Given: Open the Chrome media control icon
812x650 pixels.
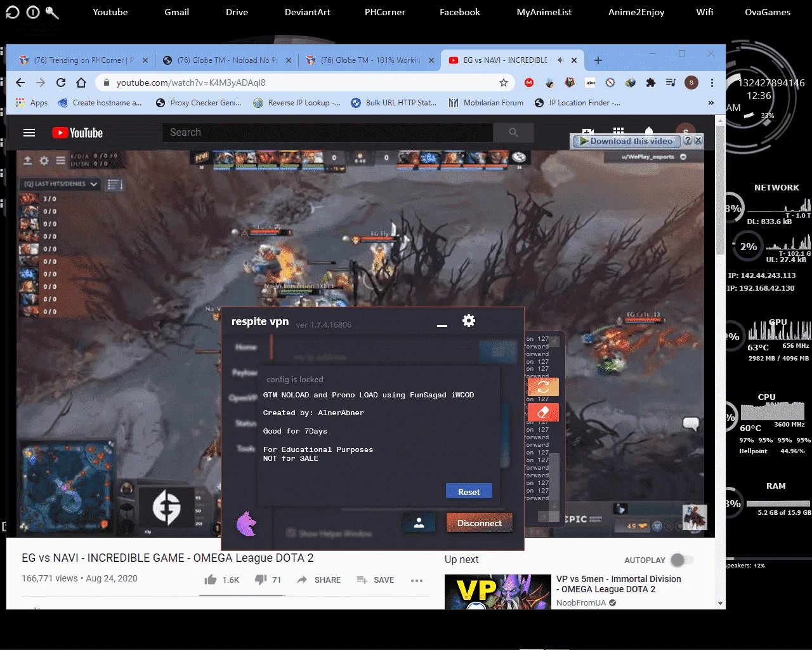Looking at the screenshot, I should coord(671,83).
